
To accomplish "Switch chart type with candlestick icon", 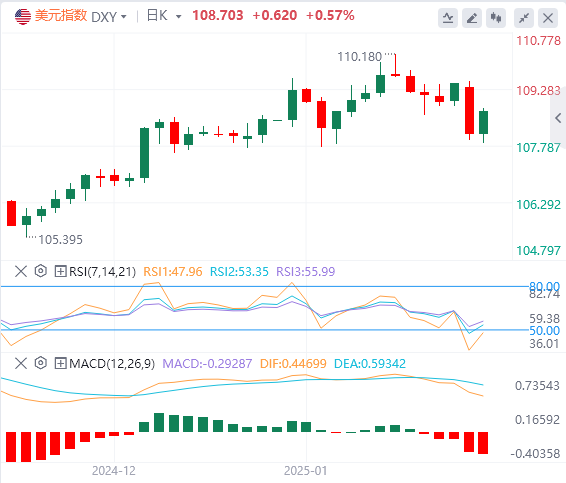I will [x=496, y=18].
